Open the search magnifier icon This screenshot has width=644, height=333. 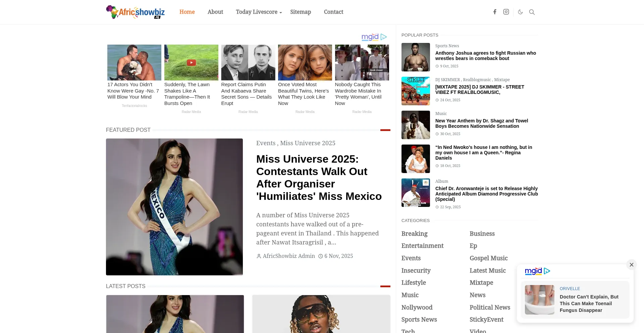pos(532,12)
